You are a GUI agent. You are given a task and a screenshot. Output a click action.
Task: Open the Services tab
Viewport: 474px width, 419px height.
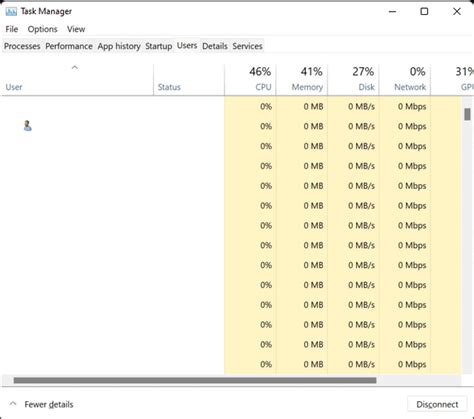point(247,46)
